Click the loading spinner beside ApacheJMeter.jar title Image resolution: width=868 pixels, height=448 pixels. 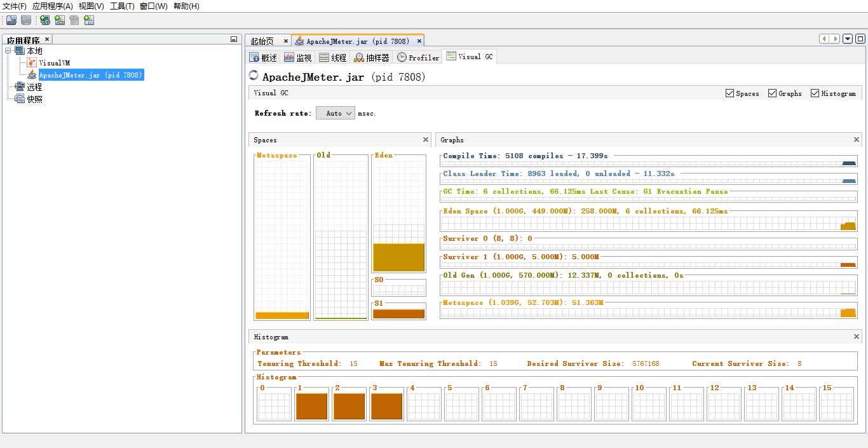(x=254, y=76)
